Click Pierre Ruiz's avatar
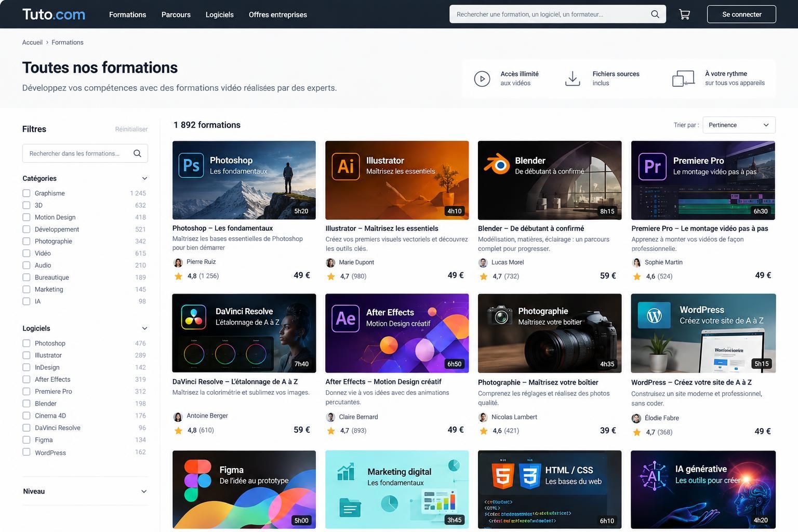798x532 pixels. (x=178, y=262)
